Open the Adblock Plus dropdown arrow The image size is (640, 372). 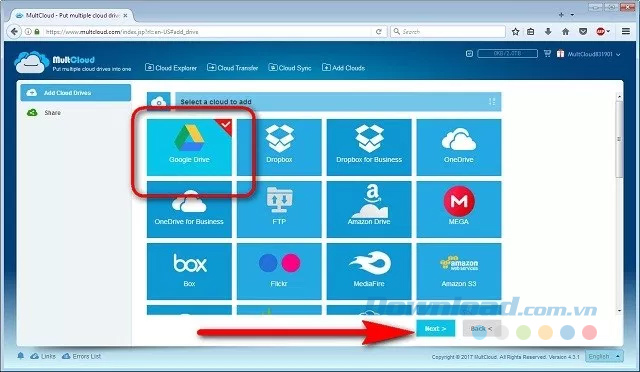pos(608,31)
